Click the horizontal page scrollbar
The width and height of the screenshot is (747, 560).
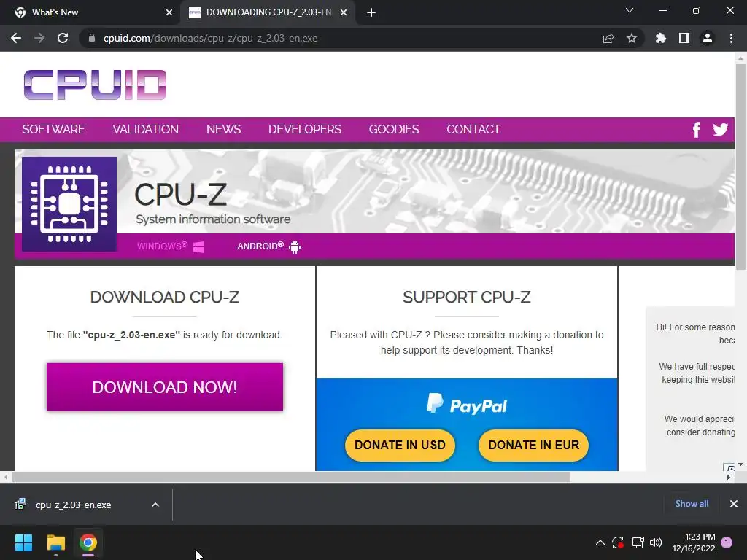pyautogui.click(x=292, y=477)
